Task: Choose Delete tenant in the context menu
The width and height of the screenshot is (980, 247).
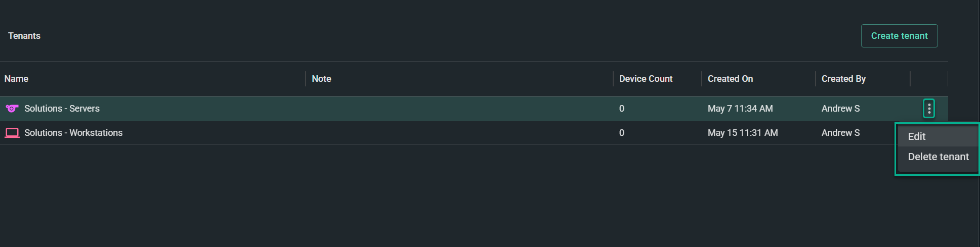Action: point(938,157)
